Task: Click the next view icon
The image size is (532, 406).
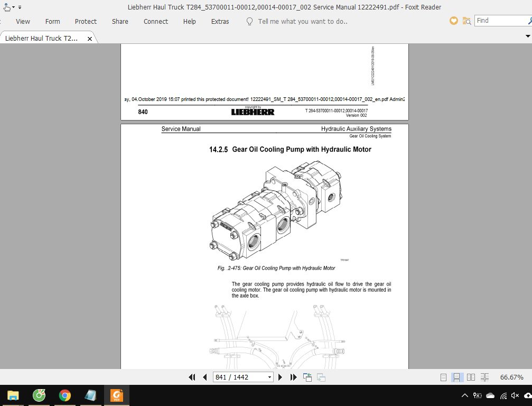Action: 321,377
